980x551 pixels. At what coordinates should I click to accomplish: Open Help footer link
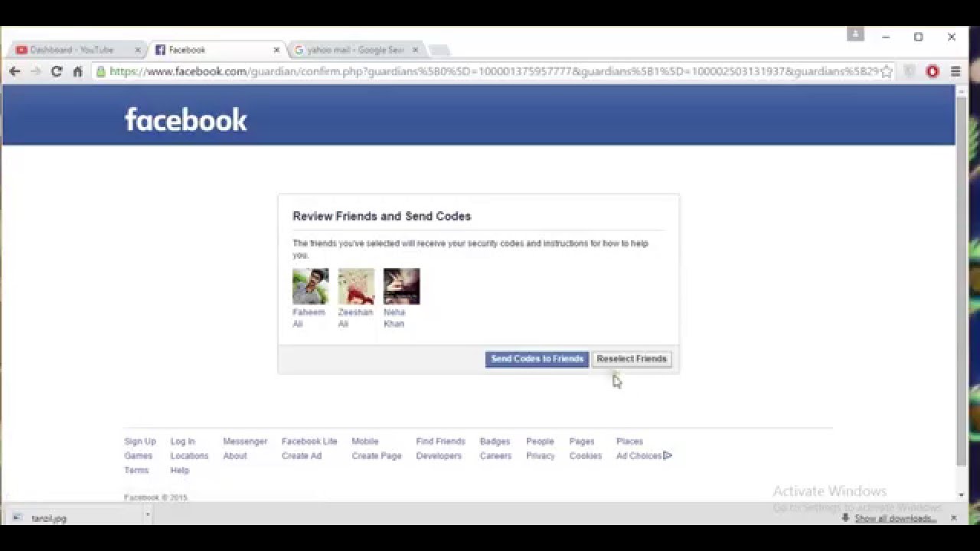[180, 471]
